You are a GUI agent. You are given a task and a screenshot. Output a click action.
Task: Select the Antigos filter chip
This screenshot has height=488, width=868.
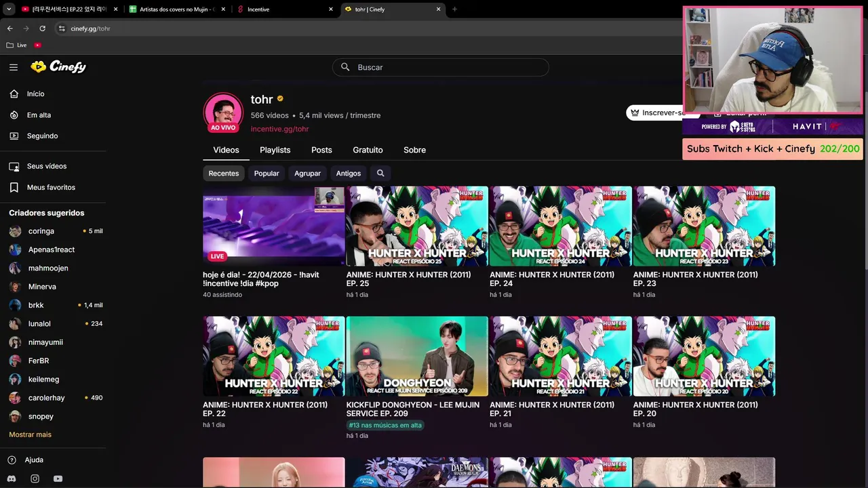(349, 173)
